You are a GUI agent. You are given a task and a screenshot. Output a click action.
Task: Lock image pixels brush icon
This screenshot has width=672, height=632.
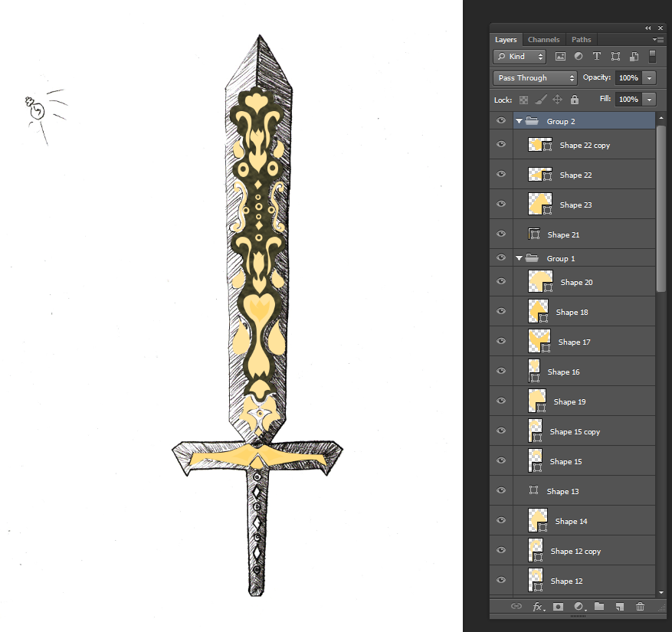pos(541,100)
